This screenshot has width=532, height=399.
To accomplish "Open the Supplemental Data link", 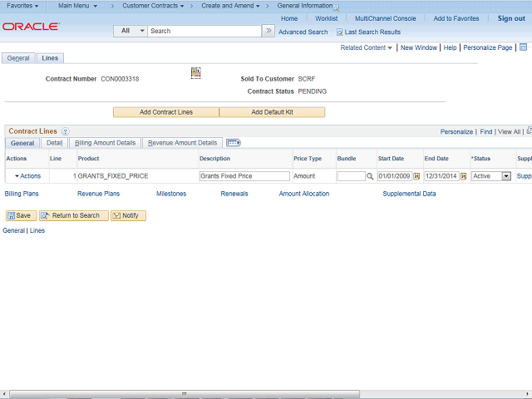I will [x=409, y=194].
